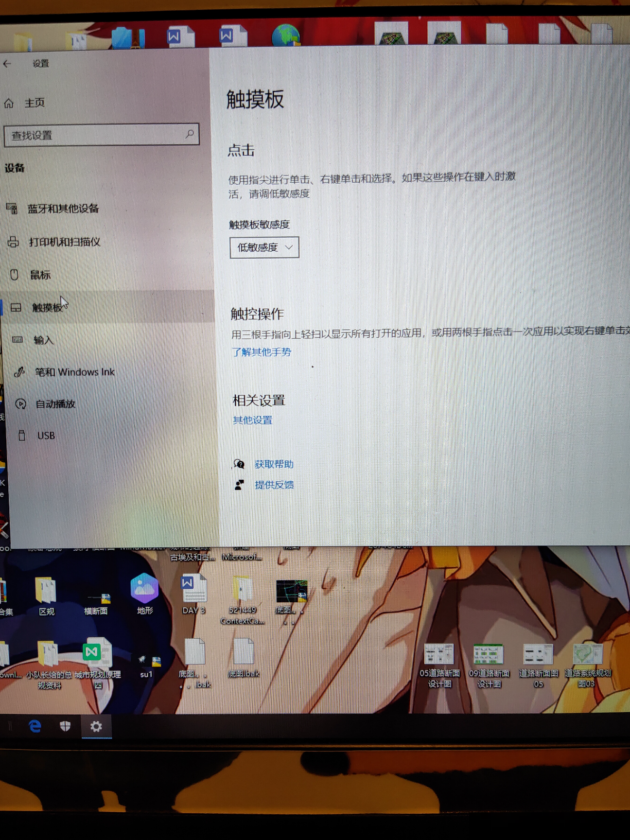Click the keyboard icon beside 输入
This screenshot has height=840, width=630.
point(17,340)
